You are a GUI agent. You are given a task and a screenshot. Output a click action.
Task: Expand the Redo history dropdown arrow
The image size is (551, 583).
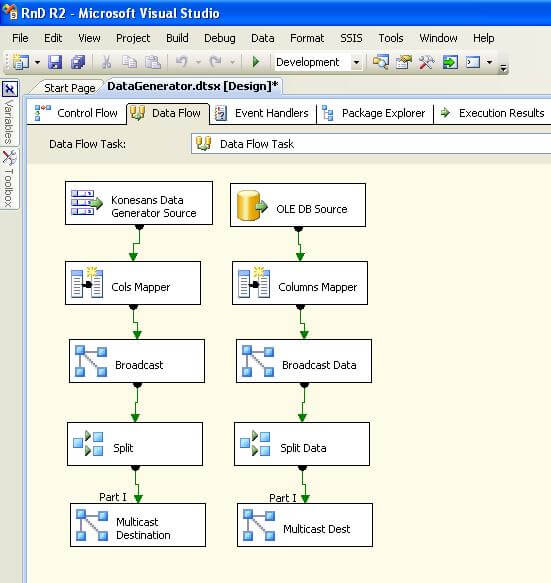(232, 62)
